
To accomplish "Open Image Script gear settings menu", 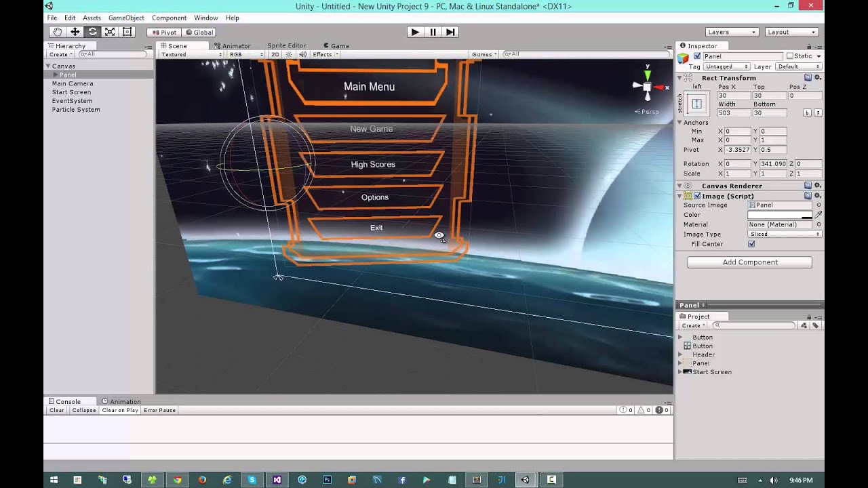I will click(818, 196).
